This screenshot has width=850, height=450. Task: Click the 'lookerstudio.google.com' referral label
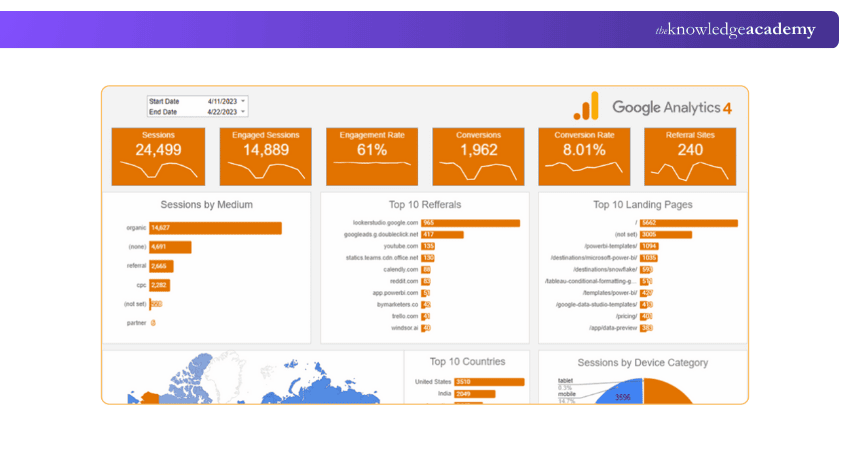coord(385,223)
